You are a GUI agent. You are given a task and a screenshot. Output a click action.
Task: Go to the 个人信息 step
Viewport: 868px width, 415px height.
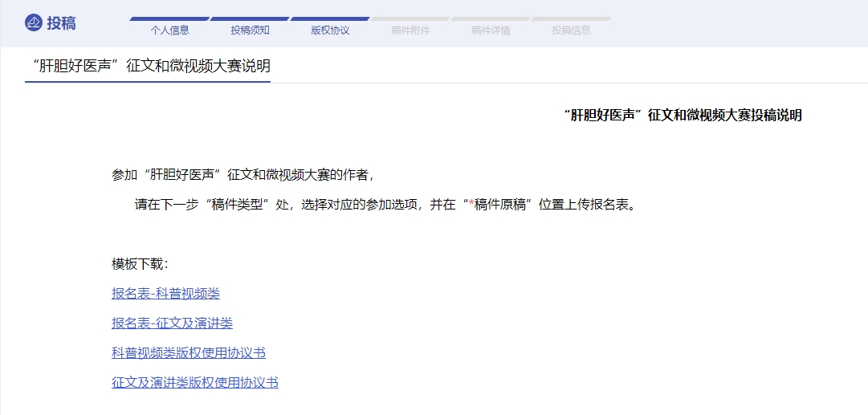[169, 30]
